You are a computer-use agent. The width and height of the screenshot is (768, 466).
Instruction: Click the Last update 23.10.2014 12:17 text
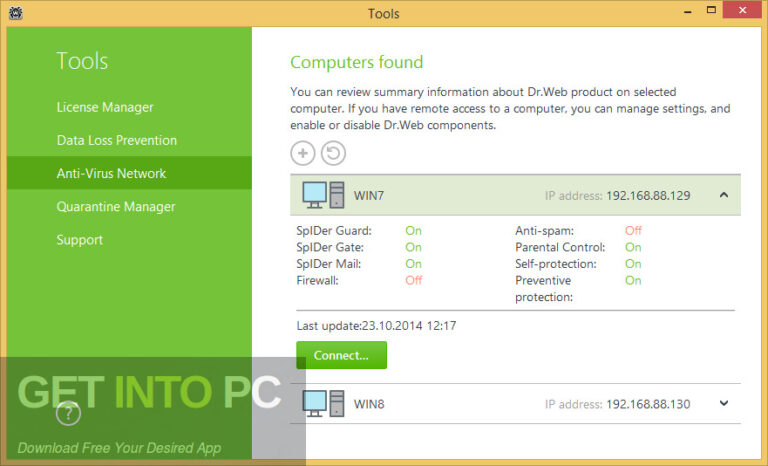pyautogui.click(x=376, y=326)
